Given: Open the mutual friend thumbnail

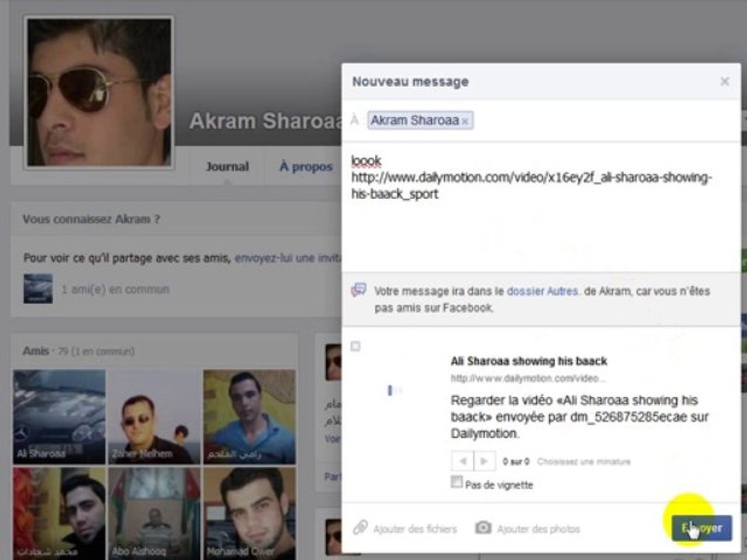Looking at the screenshot, I should point(38,289).
